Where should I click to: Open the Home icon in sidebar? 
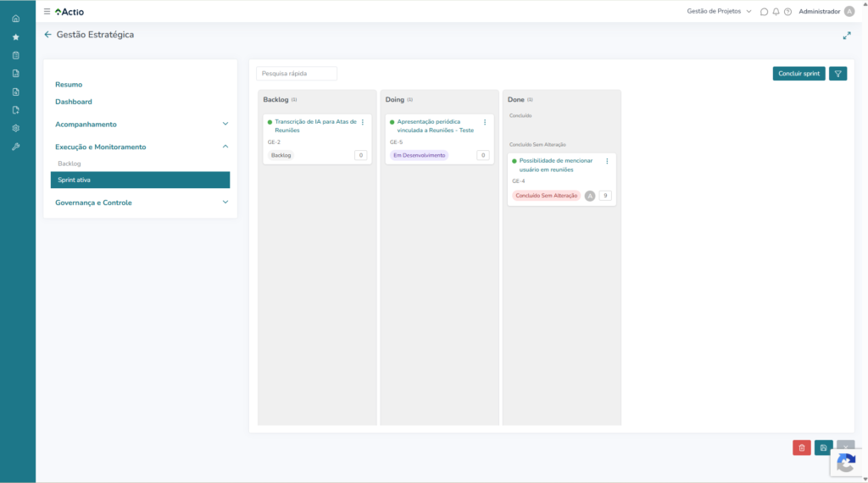point(15,19)
